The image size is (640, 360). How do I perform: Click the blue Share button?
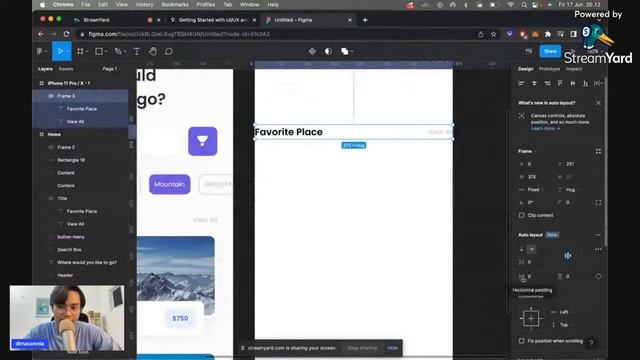click(550, 51)
